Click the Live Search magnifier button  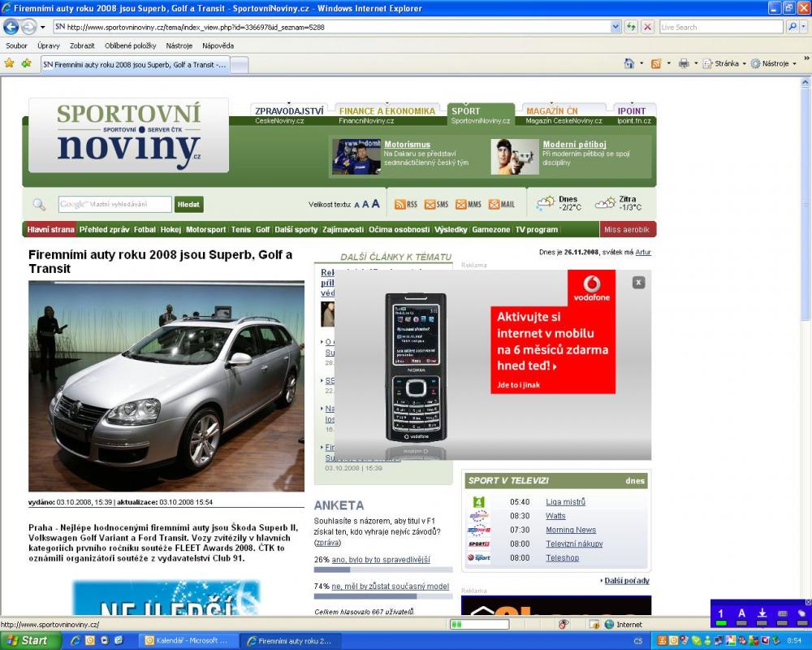pyautogui.click(x=792, y=27)
